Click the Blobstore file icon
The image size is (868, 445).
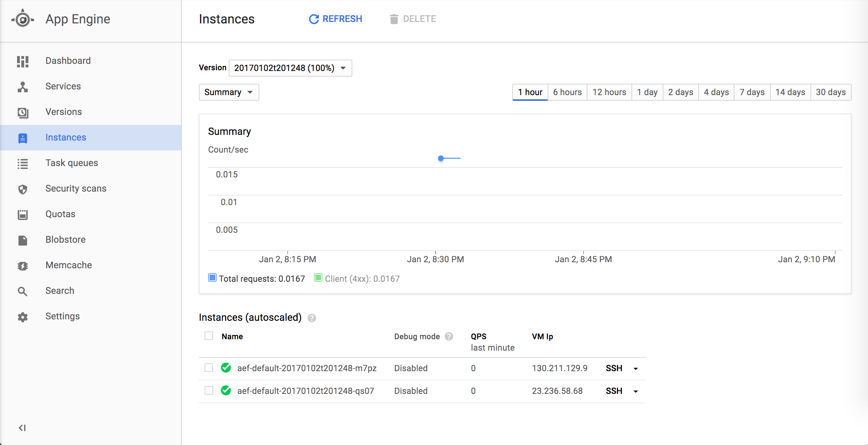[x=23, y=240]
